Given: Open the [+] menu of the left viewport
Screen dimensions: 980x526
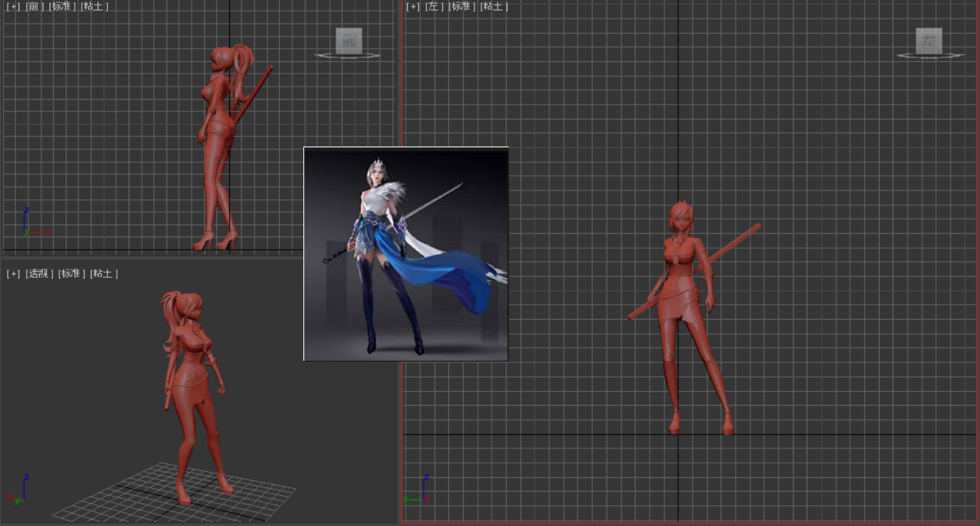Looking at the screenshot, I should (x=413, y=6).
